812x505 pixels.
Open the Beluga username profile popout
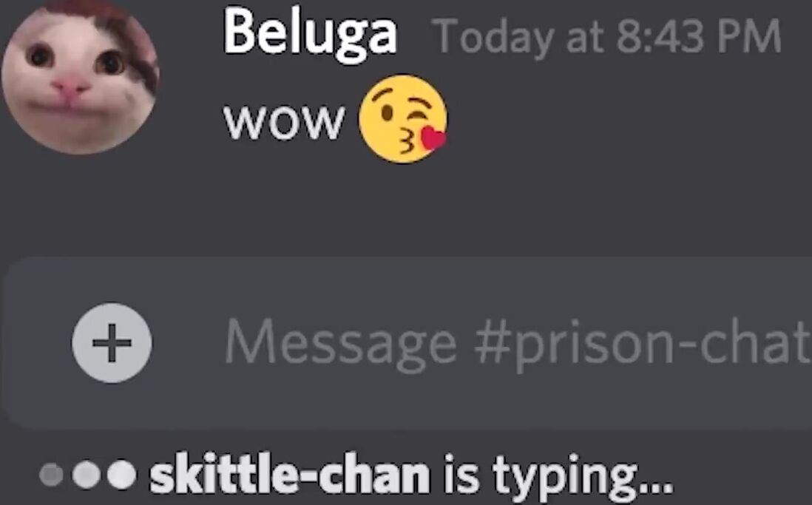(x=310, y=32)
